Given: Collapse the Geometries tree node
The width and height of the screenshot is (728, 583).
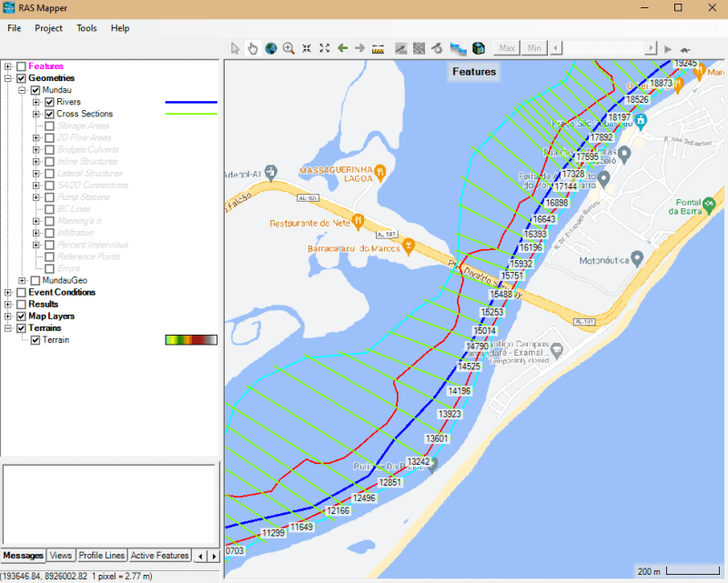Looking at the screenshot, I should tap(8, 78).
